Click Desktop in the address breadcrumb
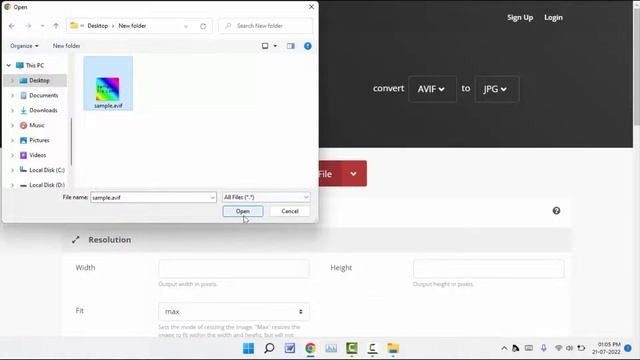Image resolution: width=640 pixels, height=360 pixels. click(x=98, y=26)
